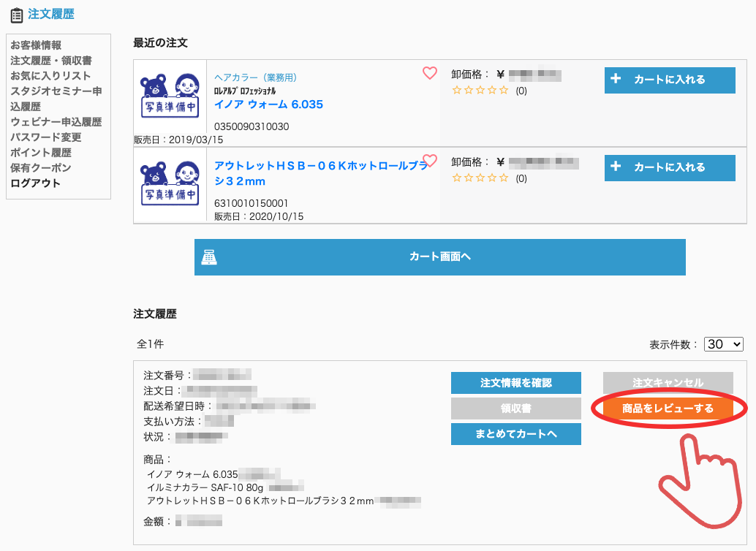Click the 注文情報を確認 button

515,383
